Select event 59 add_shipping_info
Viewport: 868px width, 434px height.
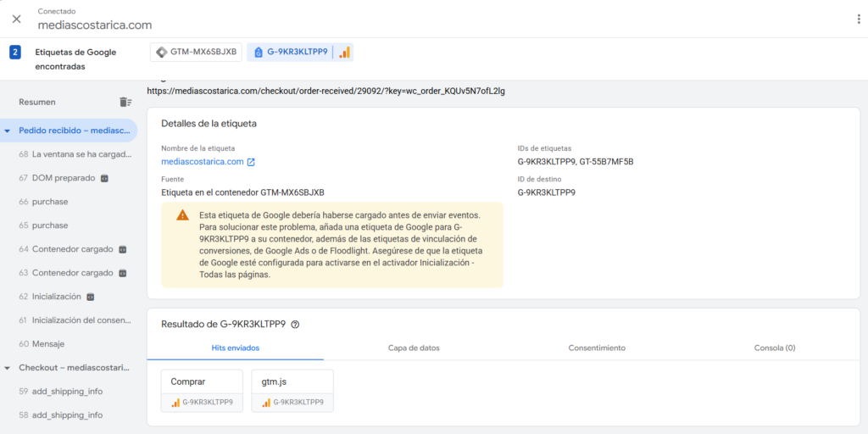[66, 392]
